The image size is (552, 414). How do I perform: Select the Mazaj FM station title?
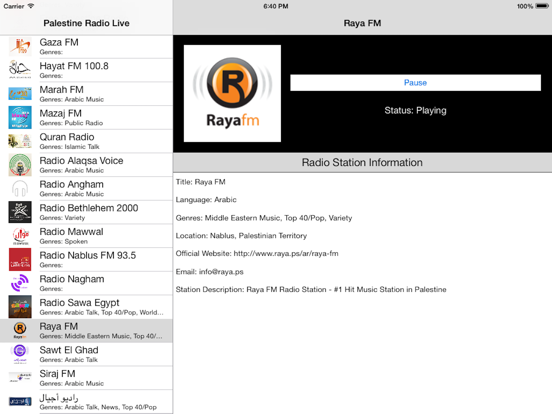(x=61, y=113)
